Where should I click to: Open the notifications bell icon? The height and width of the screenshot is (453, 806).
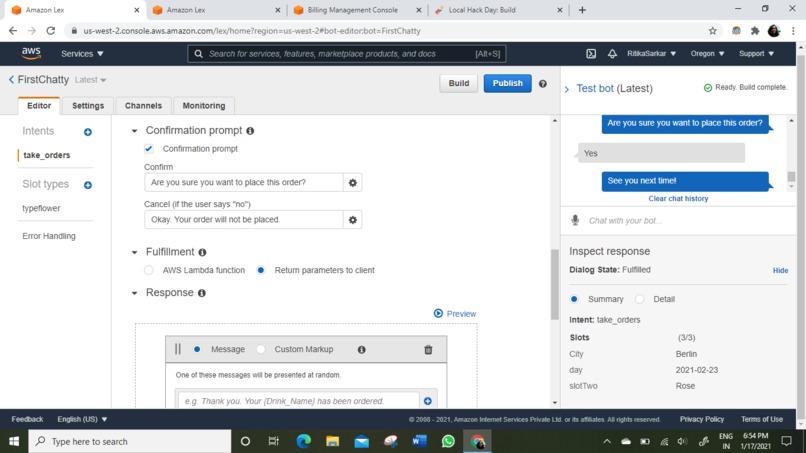(612, 53)
